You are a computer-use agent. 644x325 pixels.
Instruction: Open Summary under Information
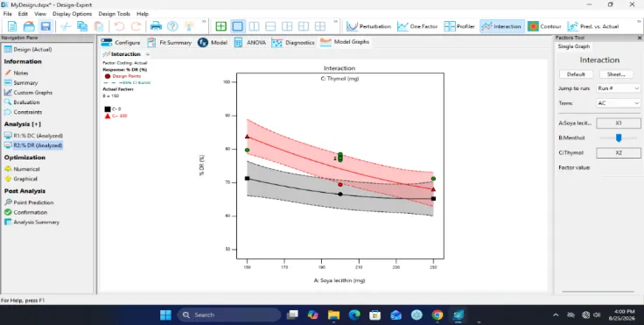coord(21,82)
